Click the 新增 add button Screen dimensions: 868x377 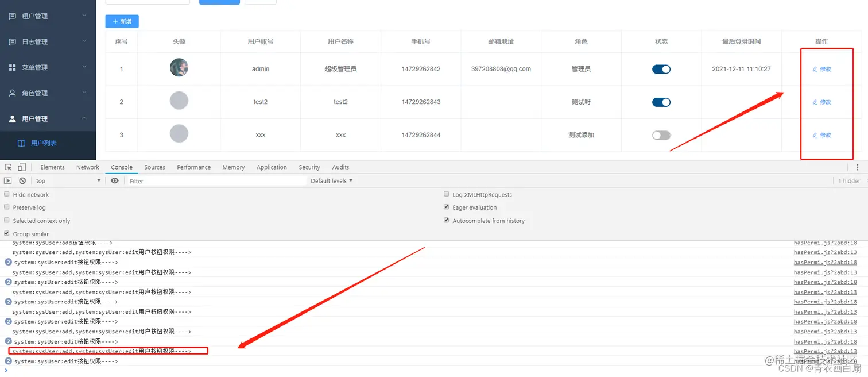click(122, 21)
